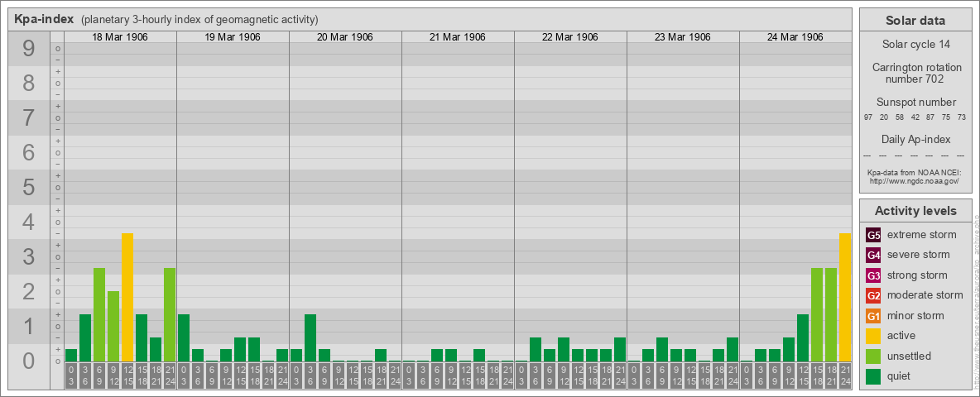
Task: Click the 23 Mar 1906 date header
Action: point(683,37)
